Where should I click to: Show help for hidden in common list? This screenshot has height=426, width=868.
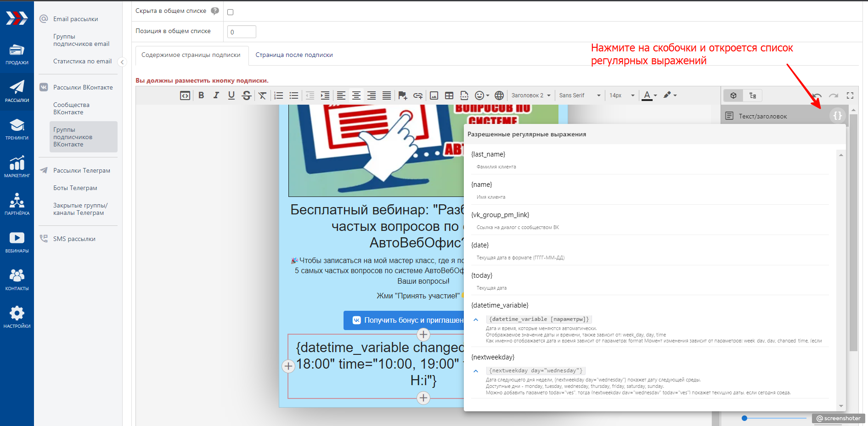tap(215, 11)
